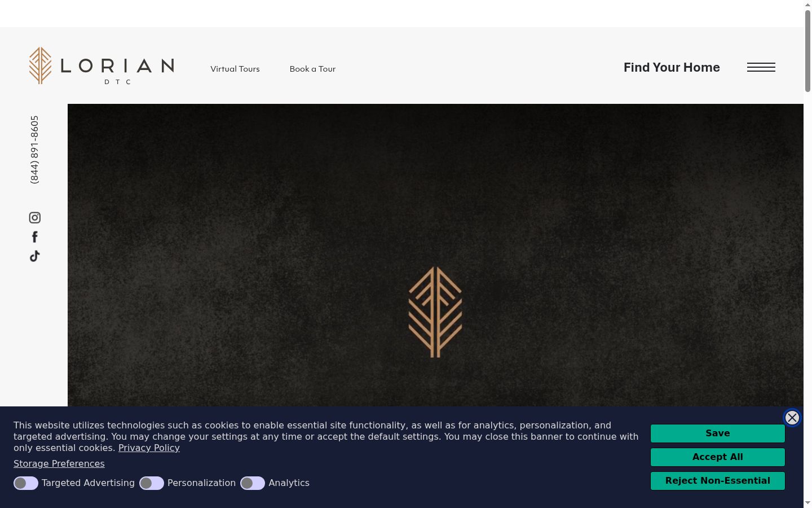Open the Virtual Tours menu item
Viewport: 812px width, 508px height.
[235, 69]
